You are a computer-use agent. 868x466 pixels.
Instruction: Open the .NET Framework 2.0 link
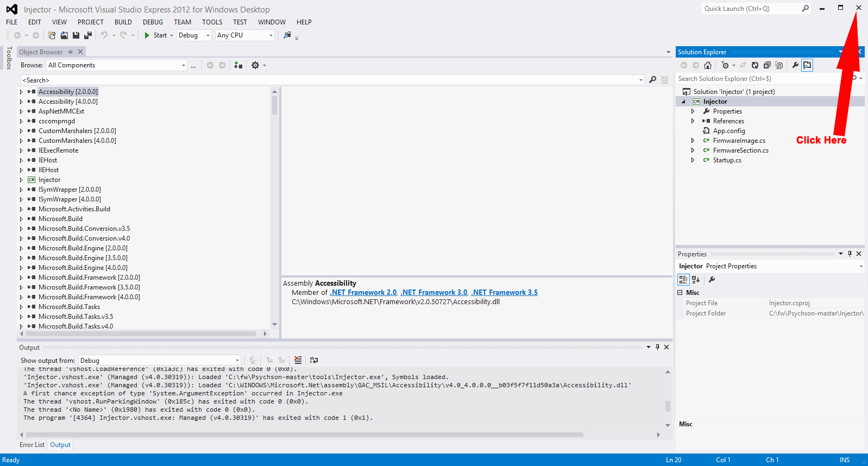point(363,292)
